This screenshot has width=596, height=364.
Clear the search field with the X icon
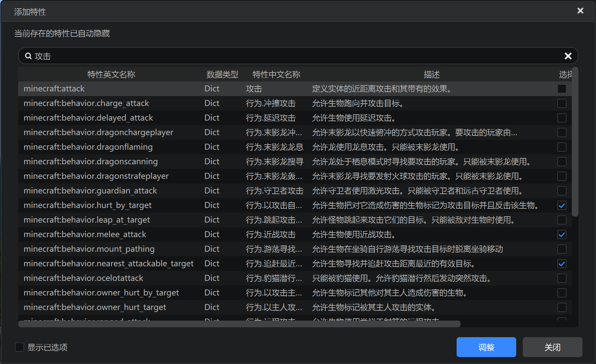click(x=568, y=56)
